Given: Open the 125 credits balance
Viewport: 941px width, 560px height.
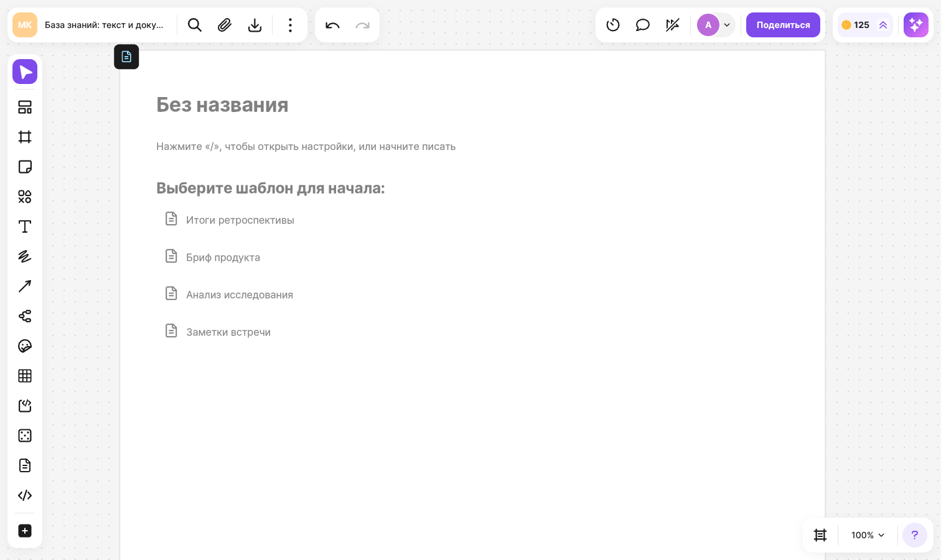Looking at the screenshot, I should (856, 25).
